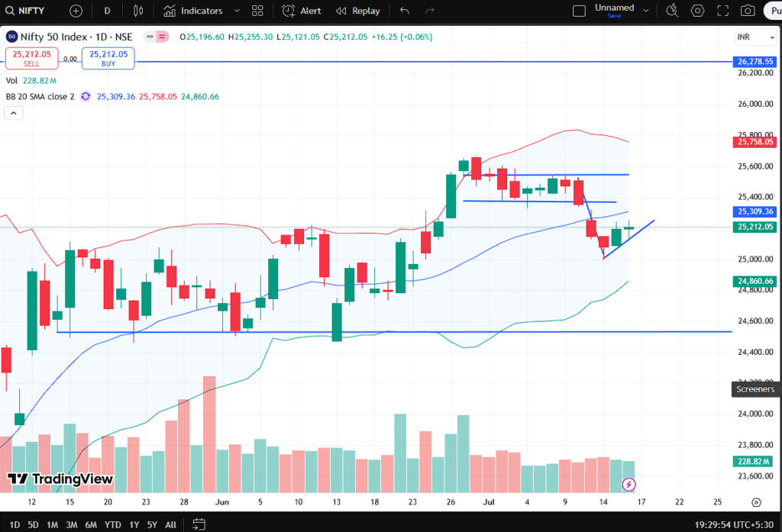Take a chart snapshot with camera icon
The height and width of the screenshot is (532, 782).
point(748,11)
